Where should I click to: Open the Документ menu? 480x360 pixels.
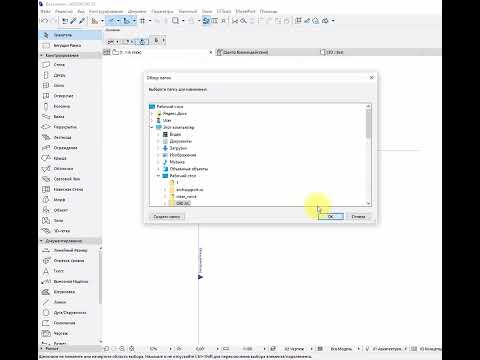[137, 11]
